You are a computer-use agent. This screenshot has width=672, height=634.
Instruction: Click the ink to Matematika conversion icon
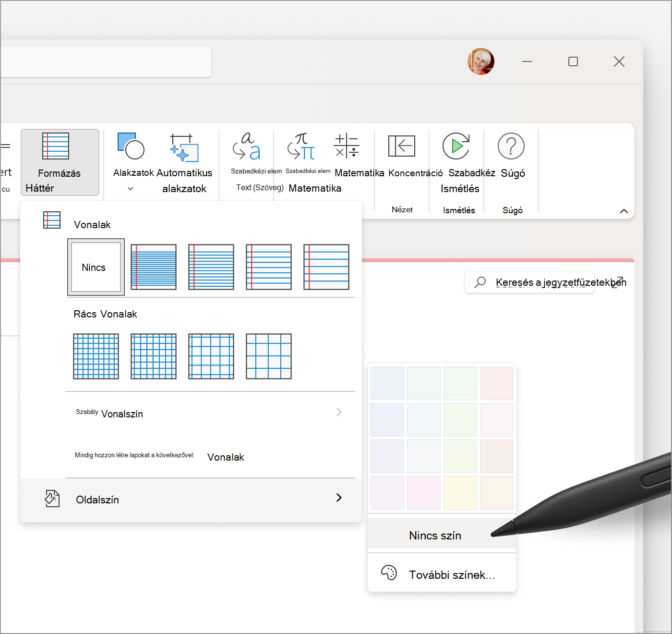301,146
